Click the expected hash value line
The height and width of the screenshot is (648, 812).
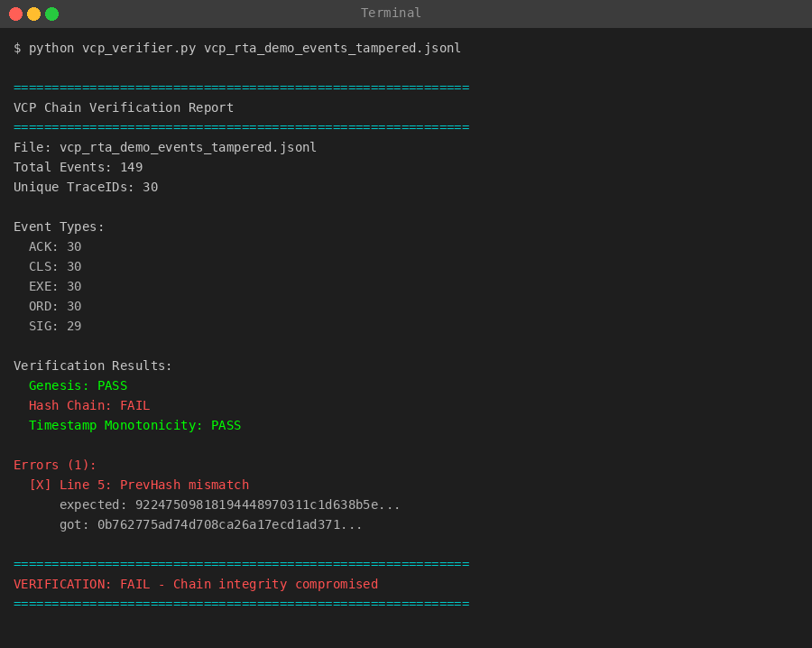pyautogui.click(x=229, y=505)
